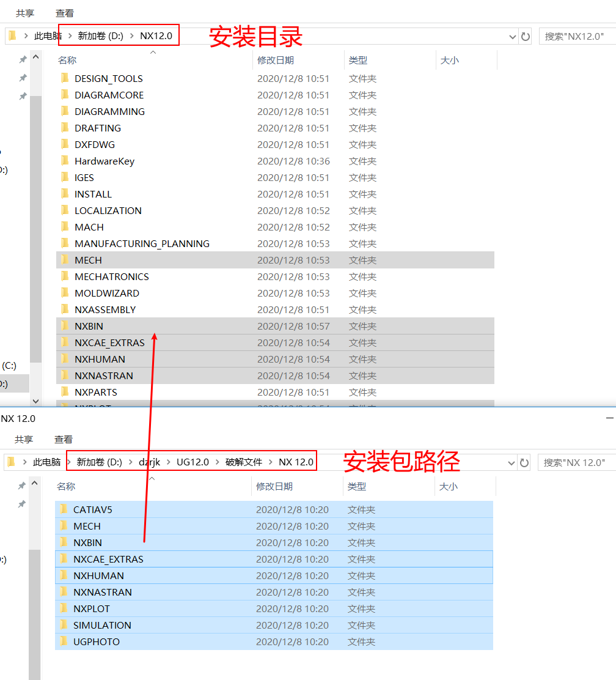Click the 搜索"NX12.0" search box
Image resolution: width=616 pixels, height=680 pixels.
(x=577, y=37)
